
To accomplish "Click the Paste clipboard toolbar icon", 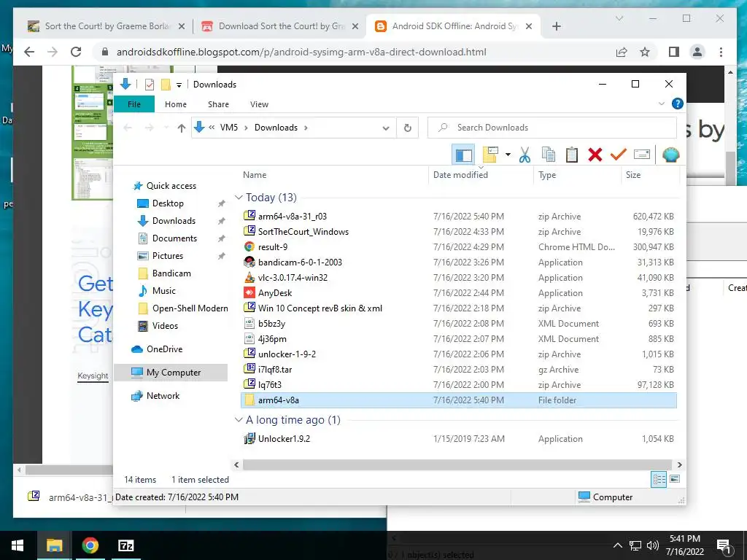I will (x=572, y=155).
